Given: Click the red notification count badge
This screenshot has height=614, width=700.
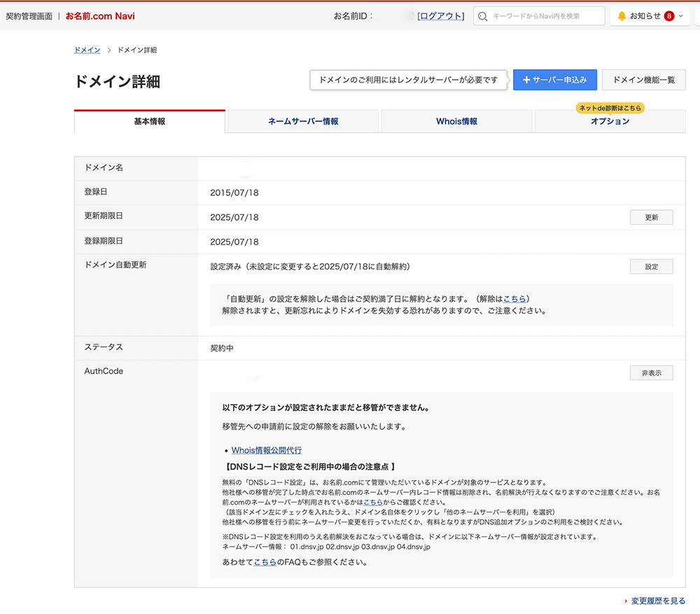Looking at the screenshot, I should coord(668,16).
